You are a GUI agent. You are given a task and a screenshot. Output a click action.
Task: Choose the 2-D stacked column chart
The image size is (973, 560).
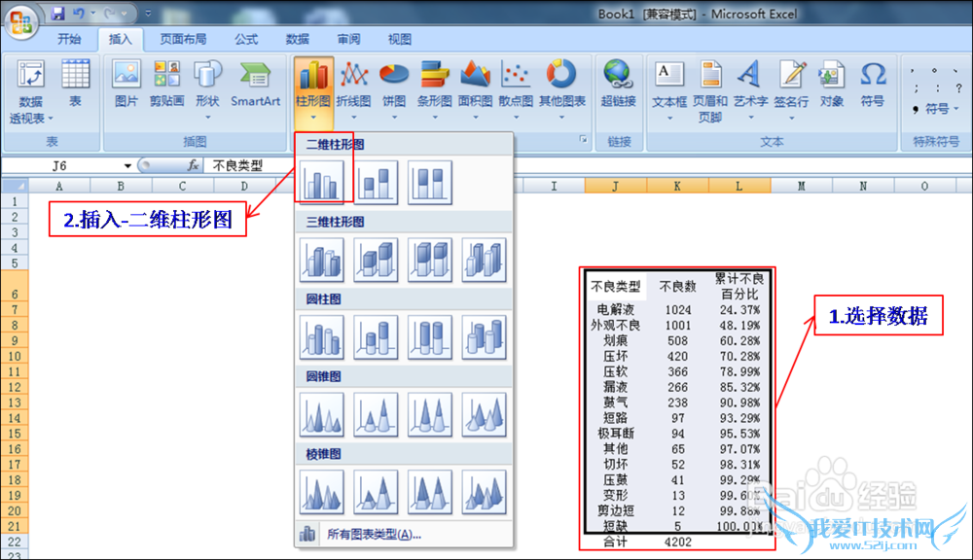point(376,183)
